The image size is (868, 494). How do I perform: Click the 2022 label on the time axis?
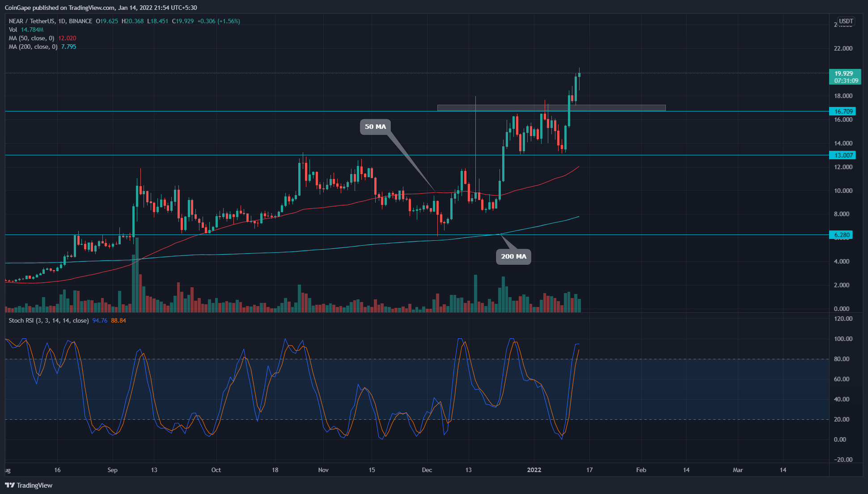pos(534,470)
